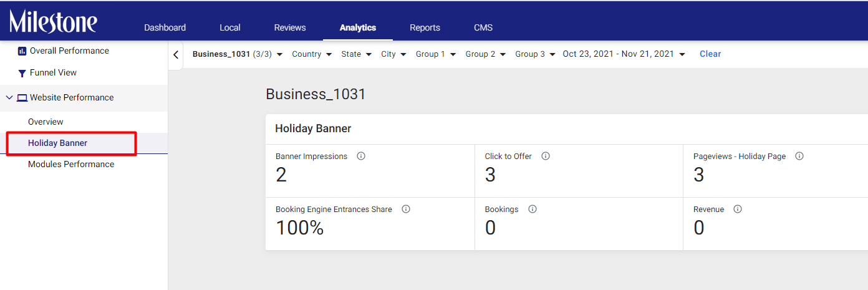Show info for Pageviews - Holiday Page
This screenshot has width=868, height=290.
click(799, 156)
